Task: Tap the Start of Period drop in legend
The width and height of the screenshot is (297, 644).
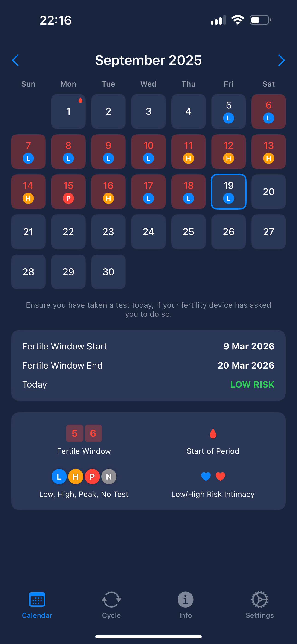Action: click(x=213, y=433)
